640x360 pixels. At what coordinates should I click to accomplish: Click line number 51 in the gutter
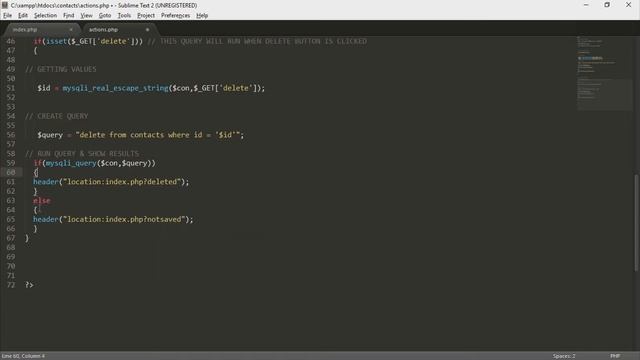(x=11, y=88)
